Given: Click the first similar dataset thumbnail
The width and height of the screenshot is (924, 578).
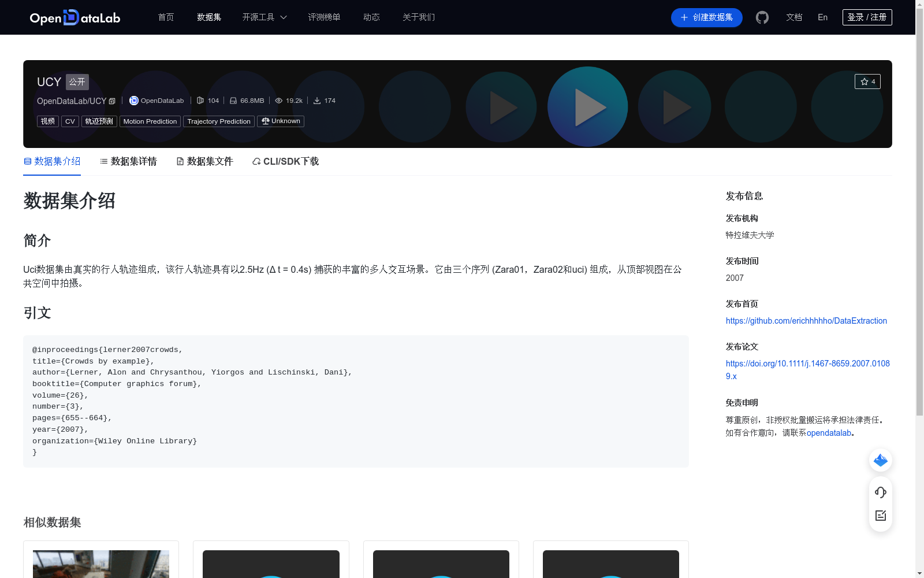Looking at the screenshot, I should pyautogui.click(x=101, y=564).
